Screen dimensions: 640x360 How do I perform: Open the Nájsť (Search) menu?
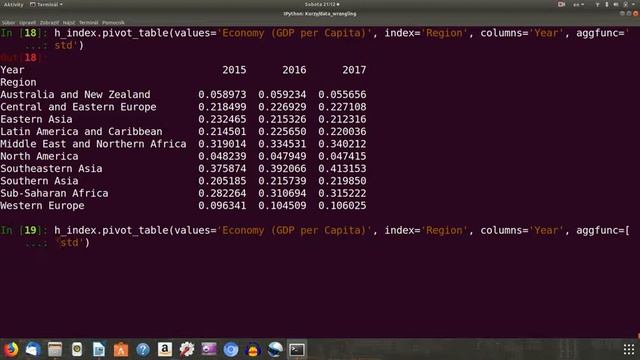(x=69, y=23)
